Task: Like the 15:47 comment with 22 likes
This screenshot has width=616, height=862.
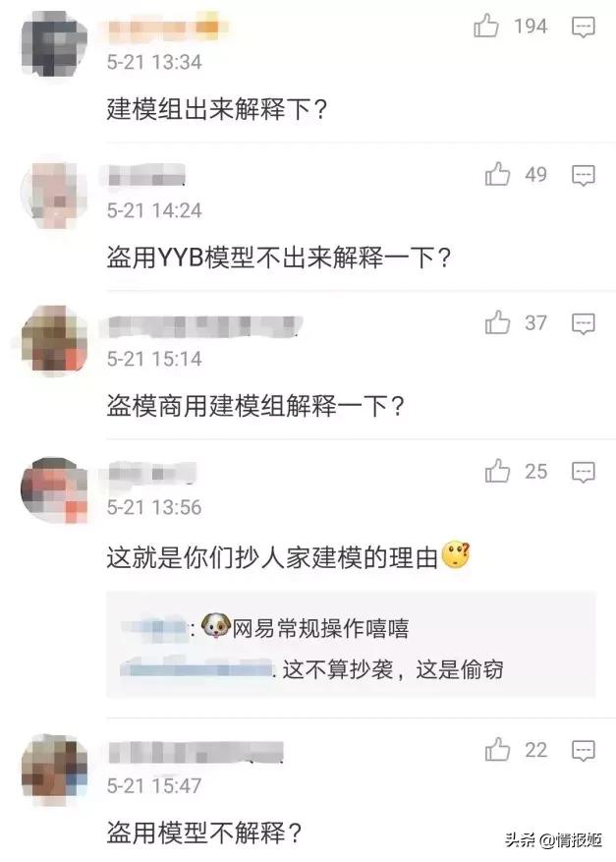Action: [x=497, y=749]
